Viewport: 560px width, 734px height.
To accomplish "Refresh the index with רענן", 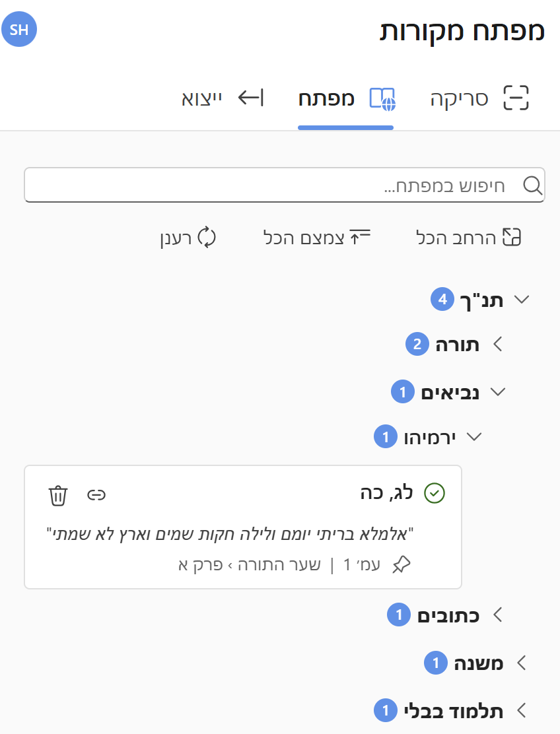I will coord(188,238).
